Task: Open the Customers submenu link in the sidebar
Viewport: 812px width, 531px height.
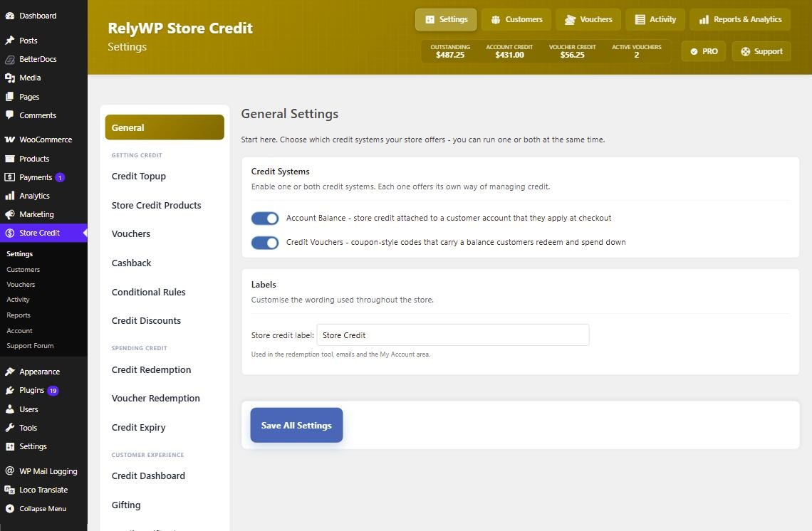Action: pos(24,270)
